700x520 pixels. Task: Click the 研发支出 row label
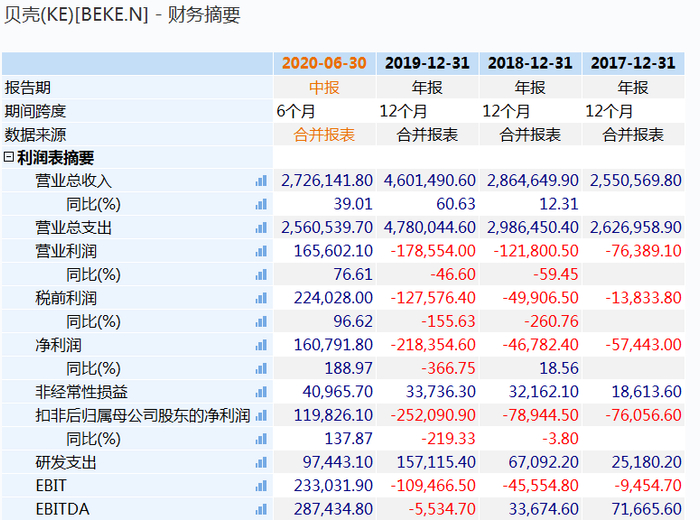coord(66,462)
